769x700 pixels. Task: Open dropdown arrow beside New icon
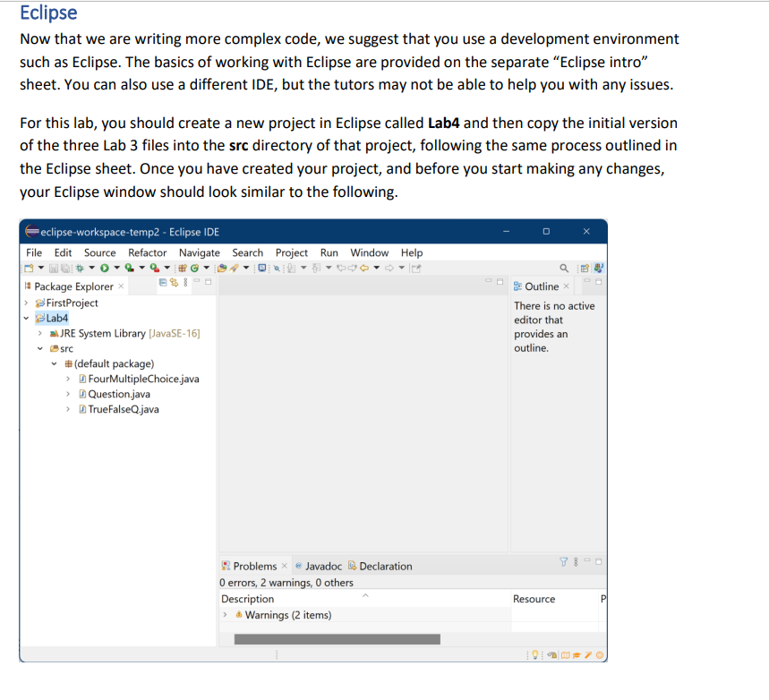[x=41, y=268]
